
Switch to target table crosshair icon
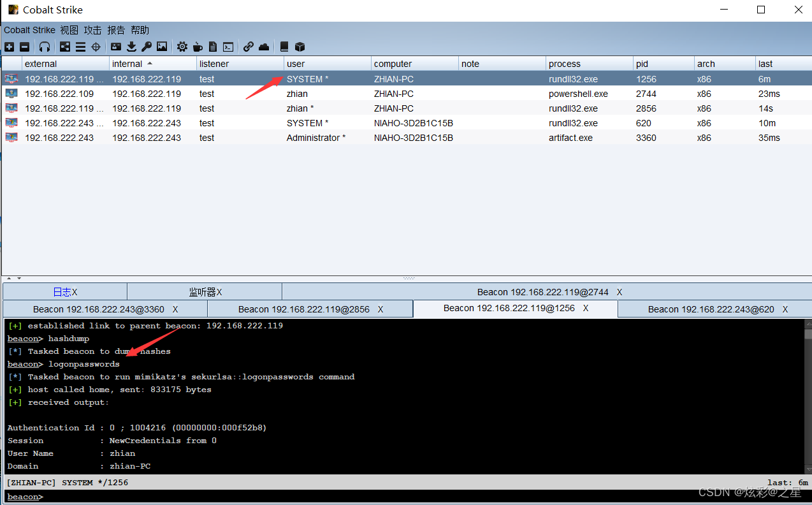[96, 47]
